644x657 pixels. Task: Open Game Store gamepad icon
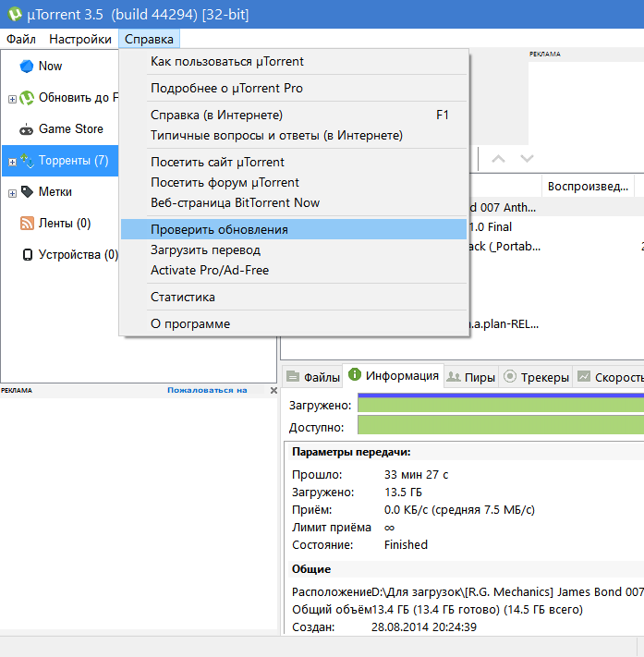point(27,129)
